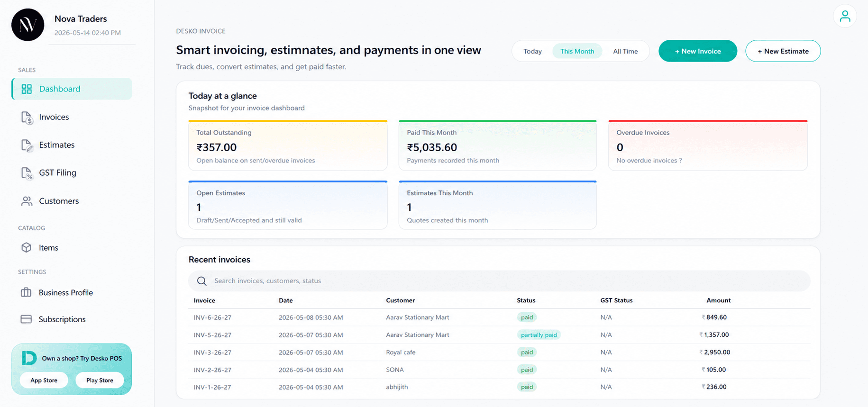Screen dimensions: 868x407
Task: Open the Paid This Month card
Action: click(497, 145)
